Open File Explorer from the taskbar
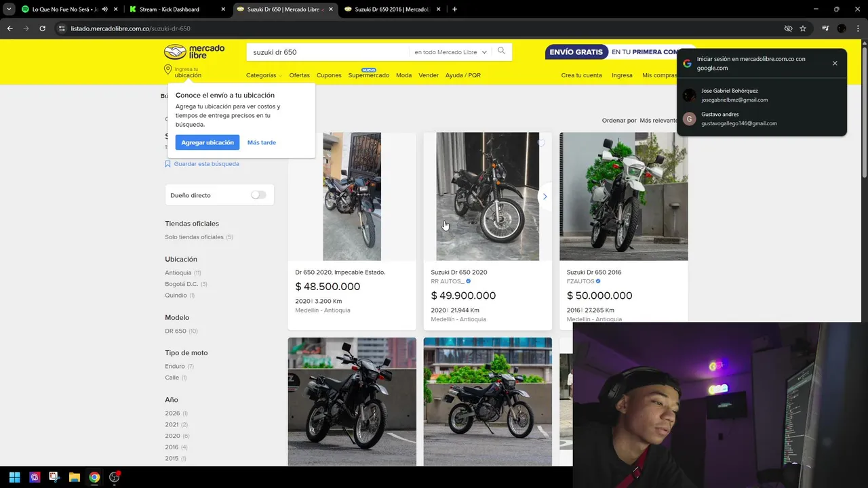The image size is (868, 488). (75, 477)
